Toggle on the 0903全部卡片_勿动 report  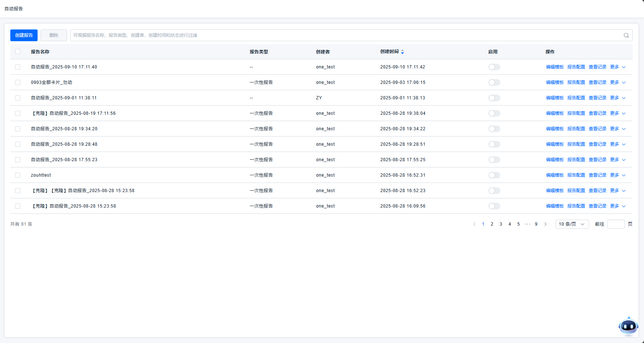(494, 82)
